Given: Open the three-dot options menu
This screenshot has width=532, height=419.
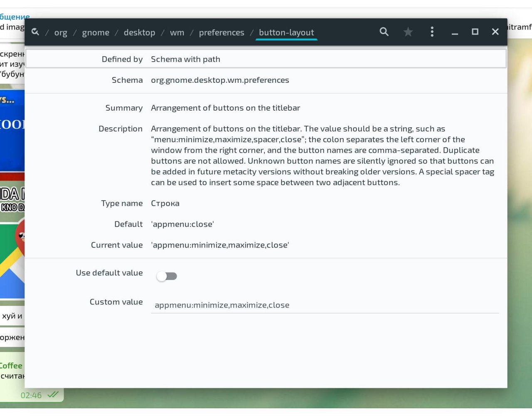Looking at the screenshot, I should pos(432,32).
